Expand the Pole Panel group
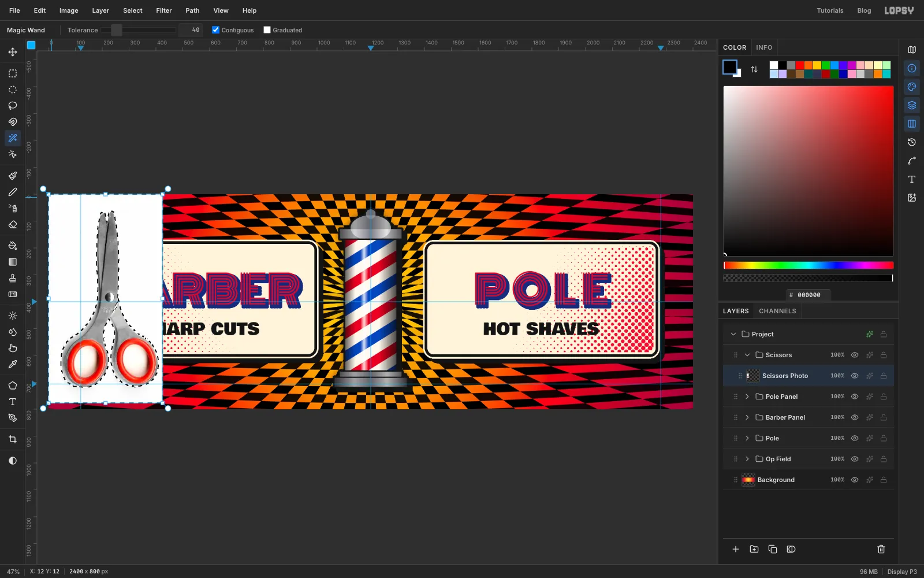The image size is (924, 578). (747, 397)
